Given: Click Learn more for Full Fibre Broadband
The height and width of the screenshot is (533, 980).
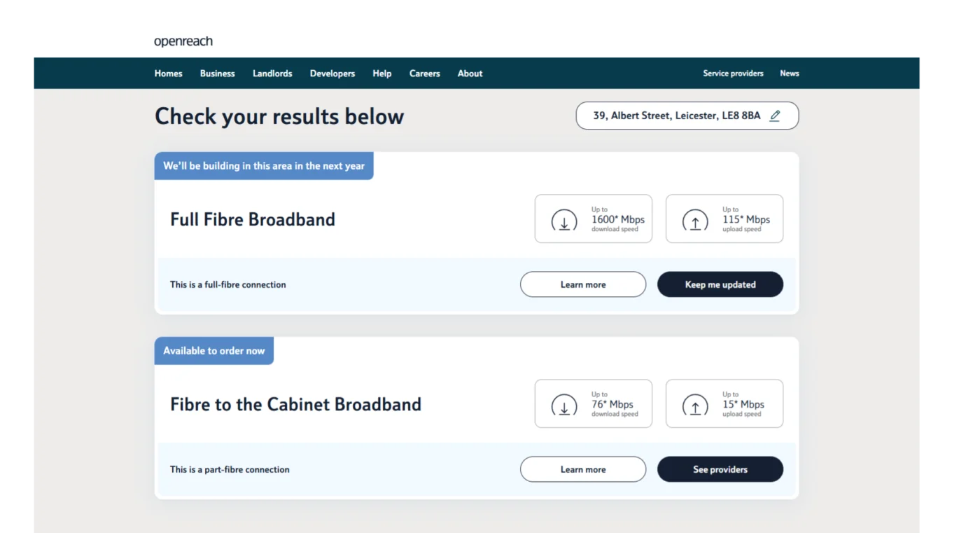Looking at the screenshot, I should coord(583,284).
